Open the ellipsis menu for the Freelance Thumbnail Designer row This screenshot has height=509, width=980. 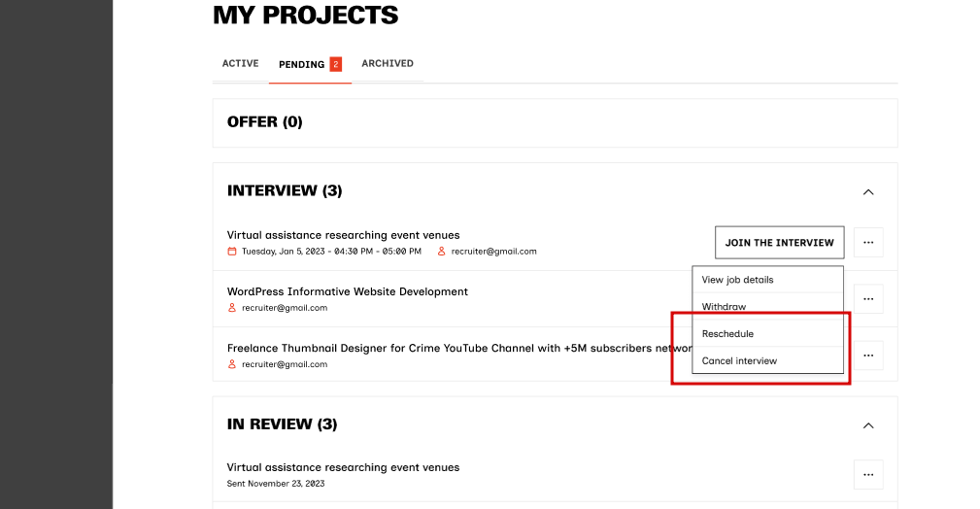click(868, 356)
